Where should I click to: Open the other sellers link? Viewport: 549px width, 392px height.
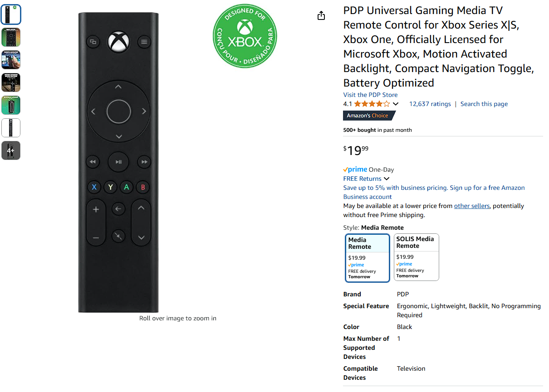coord(472,206)
